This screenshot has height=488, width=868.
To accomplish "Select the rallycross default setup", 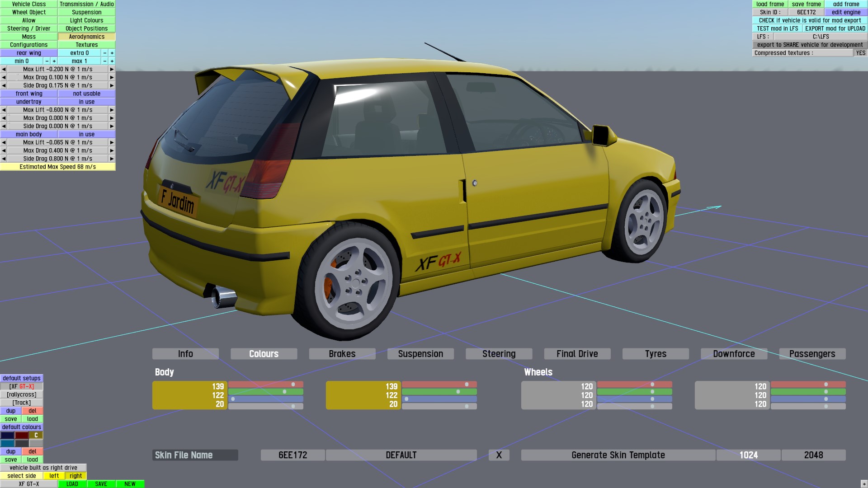I will pos(22,394).
